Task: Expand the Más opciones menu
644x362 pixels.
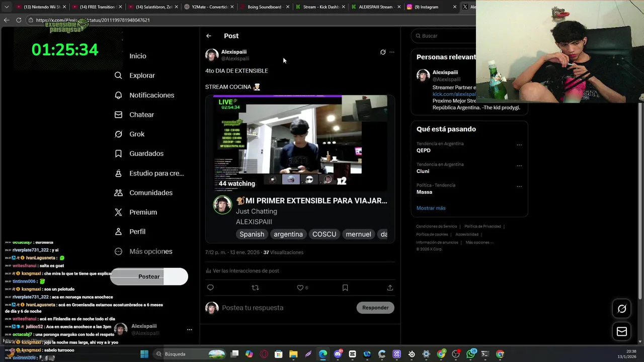Action: click(x=143, y=251)
